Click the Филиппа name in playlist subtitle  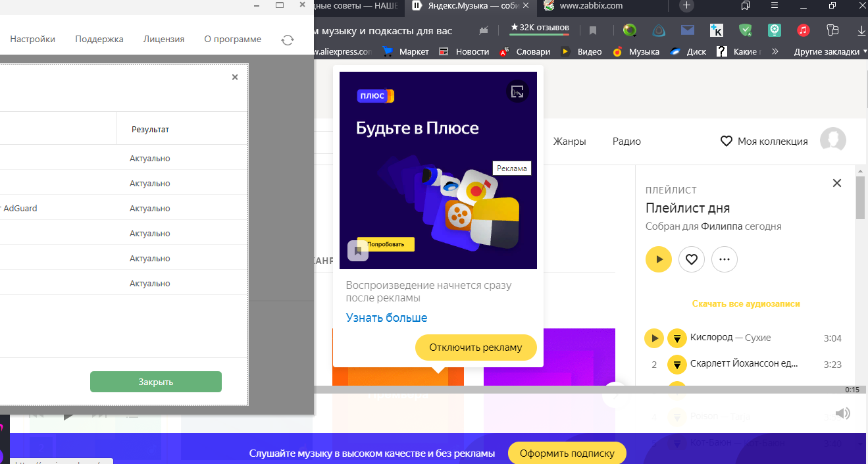pyautogui.click(x=722, y=226)
